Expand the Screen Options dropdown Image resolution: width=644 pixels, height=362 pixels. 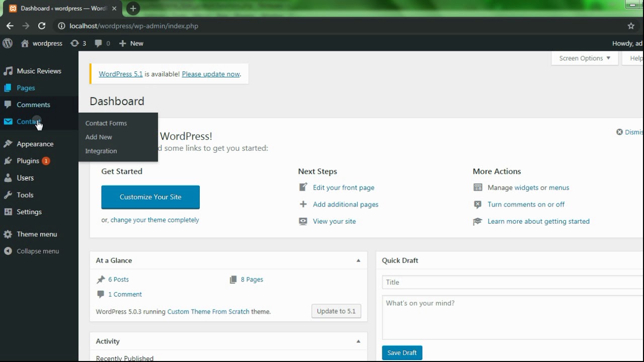pyautogui.click(x=585, y=58)
